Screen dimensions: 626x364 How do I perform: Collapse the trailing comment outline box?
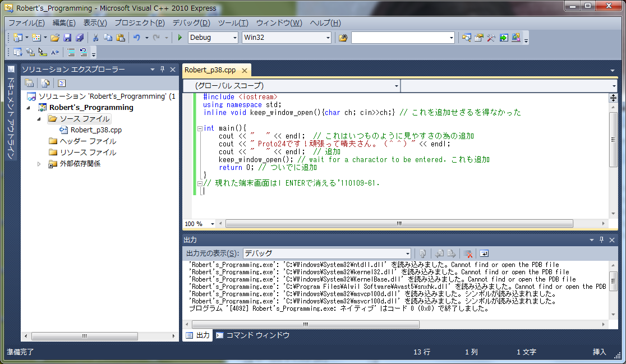pyautogui.click(x=200, y=183)
